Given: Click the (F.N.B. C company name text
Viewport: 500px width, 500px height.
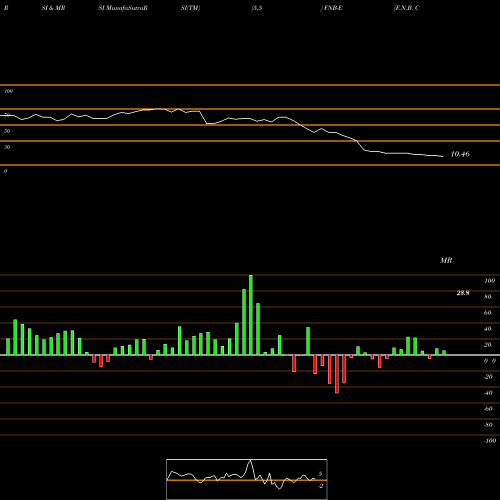Looking at the screenshot, I should click(x=406, y=8).
